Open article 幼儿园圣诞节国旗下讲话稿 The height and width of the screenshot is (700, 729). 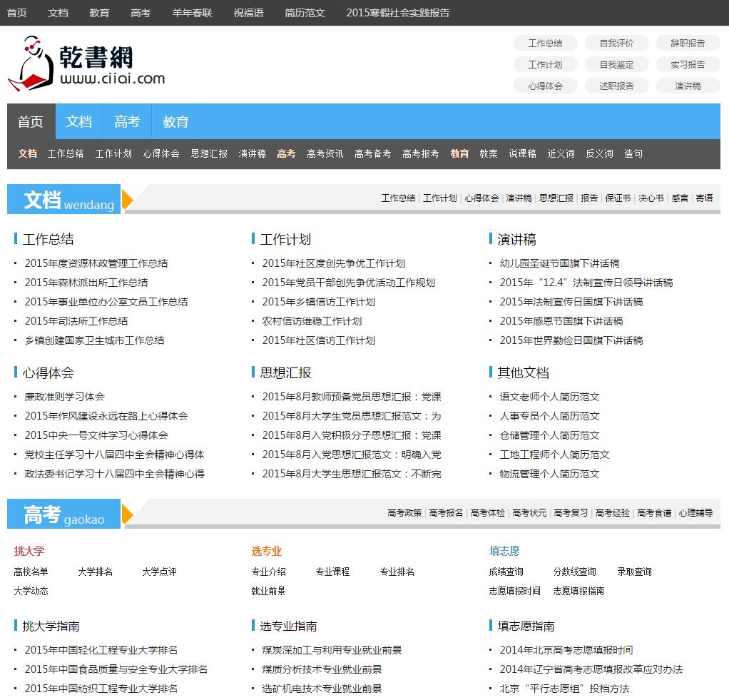[x=559, y=263]
